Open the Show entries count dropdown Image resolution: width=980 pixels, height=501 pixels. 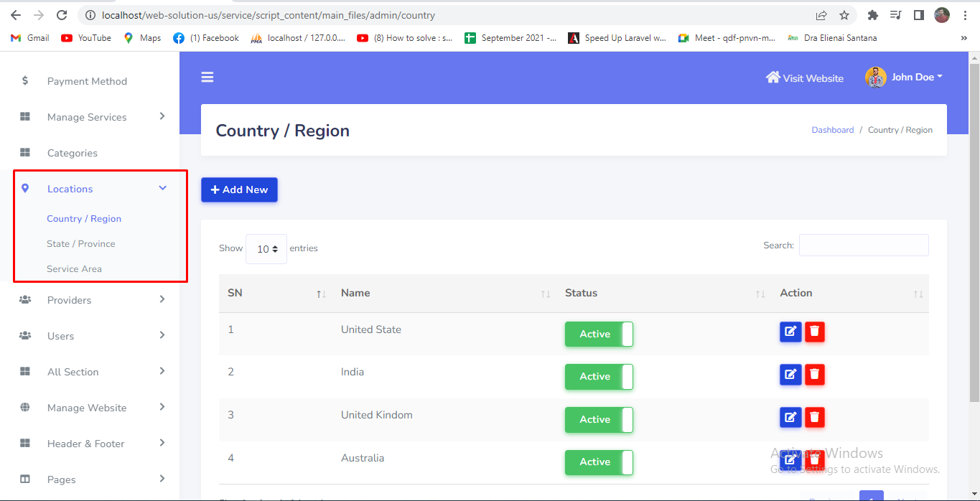click(x=266, y=249)
